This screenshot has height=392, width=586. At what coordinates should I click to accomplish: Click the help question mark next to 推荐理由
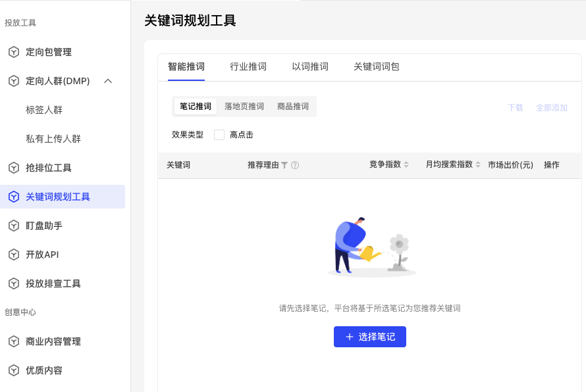(295, 165)
